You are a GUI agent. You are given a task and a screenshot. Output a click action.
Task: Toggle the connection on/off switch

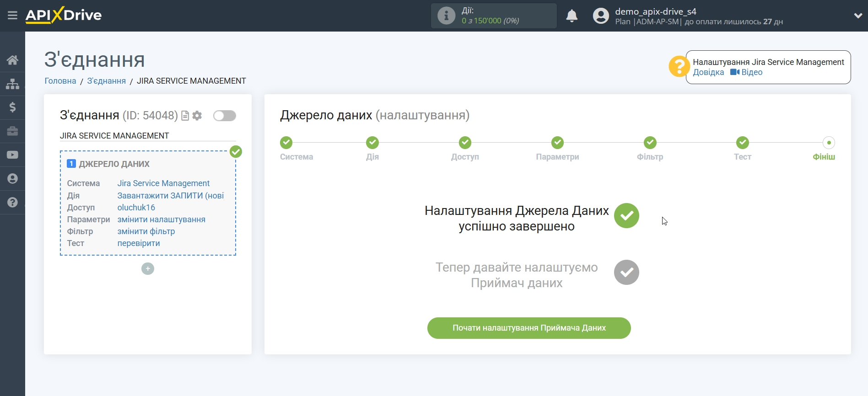click(x=225, y=116)
